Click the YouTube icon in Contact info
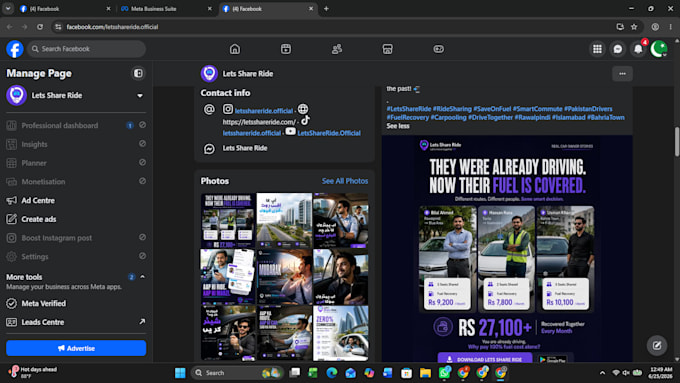The width and height of the screenshot is (680, 383). (x=290, y=131)
